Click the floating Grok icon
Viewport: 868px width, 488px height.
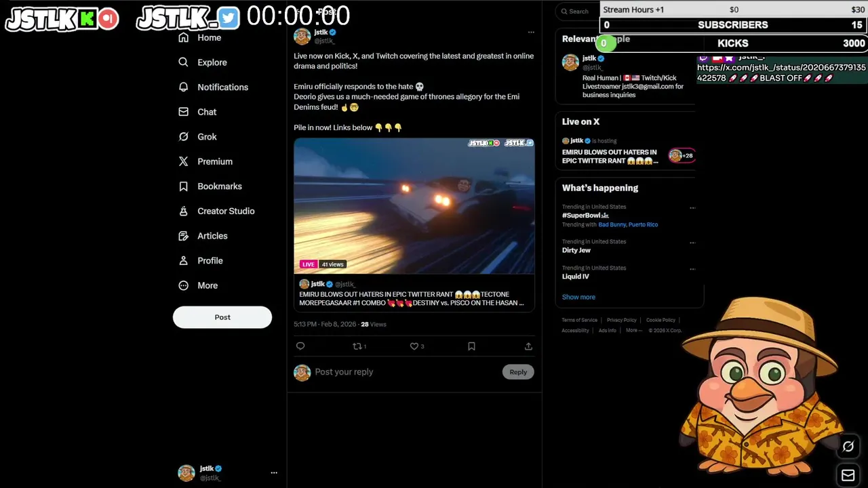pos(848,446)
